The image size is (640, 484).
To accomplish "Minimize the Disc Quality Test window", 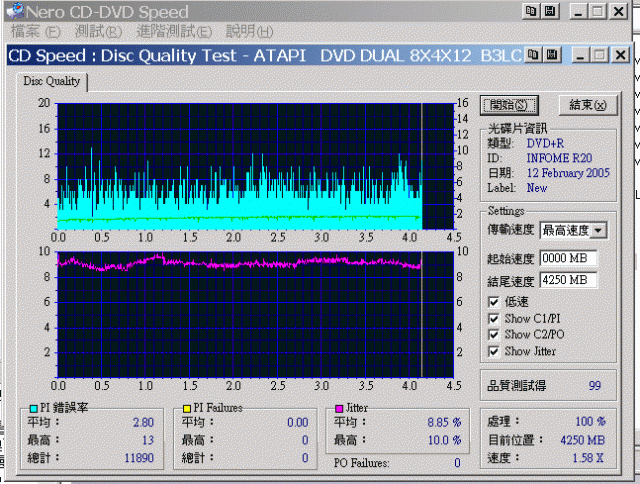I will click(x=580, y=55).
